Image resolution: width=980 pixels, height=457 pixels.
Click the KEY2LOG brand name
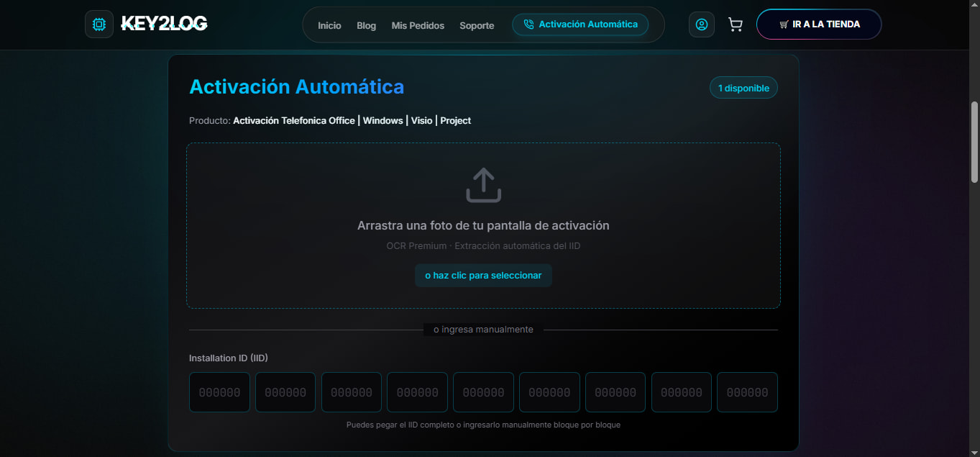point(164,24)
